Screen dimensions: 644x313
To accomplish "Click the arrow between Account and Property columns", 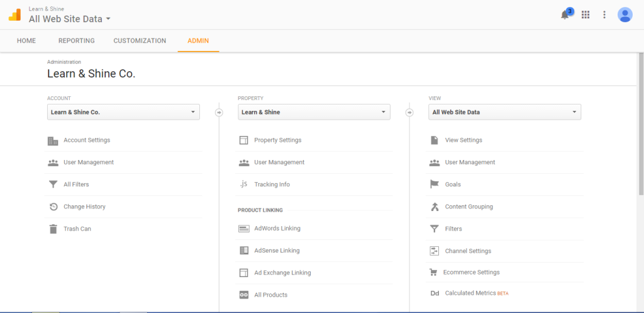I will (219, 112).
